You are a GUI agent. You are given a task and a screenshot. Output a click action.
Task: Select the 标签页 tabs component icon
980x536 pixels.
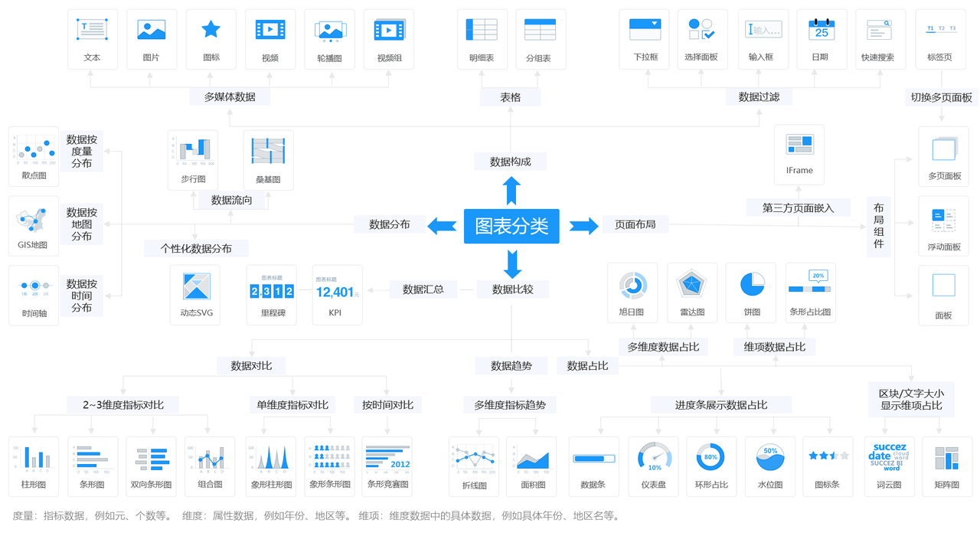[941, 31]
